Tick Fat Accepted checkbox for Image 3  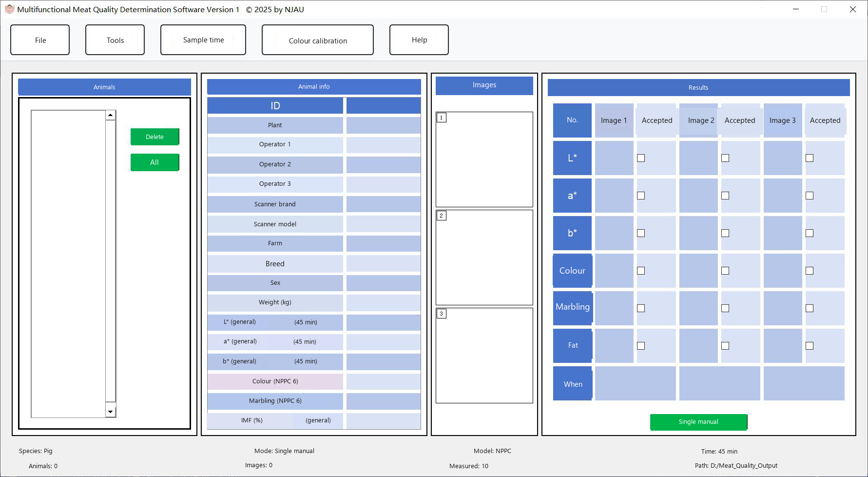pos(810,346)
